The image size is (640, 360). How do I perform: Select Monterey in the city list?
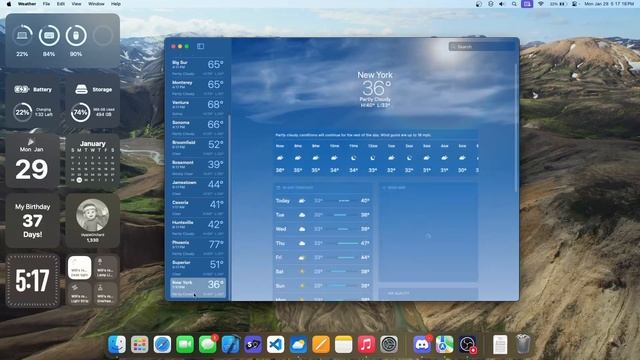[198, 87]
